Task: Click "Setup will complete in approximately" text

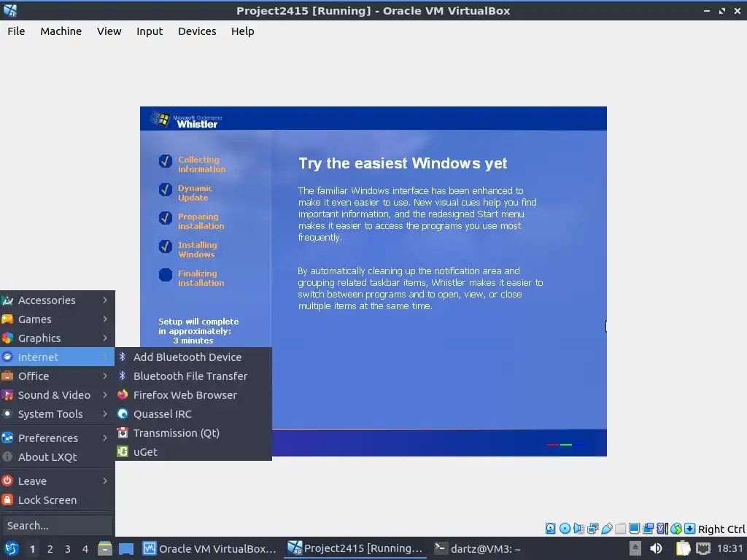Action: tap(198, 326)
